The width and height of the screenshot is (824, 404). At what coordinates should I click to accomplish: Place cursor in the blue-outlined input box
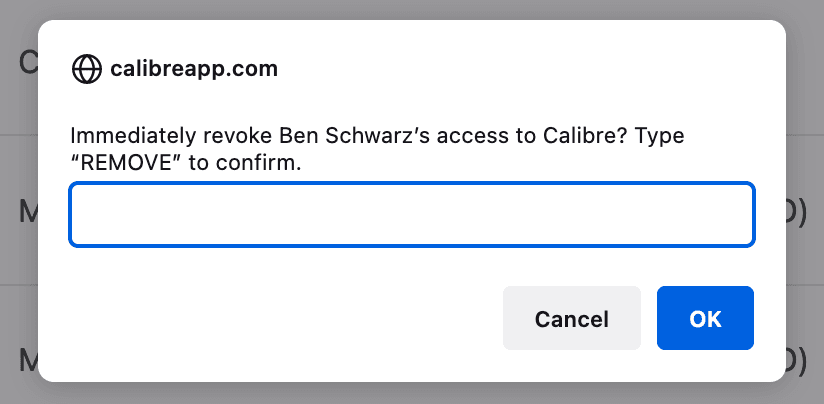[411, 214]
